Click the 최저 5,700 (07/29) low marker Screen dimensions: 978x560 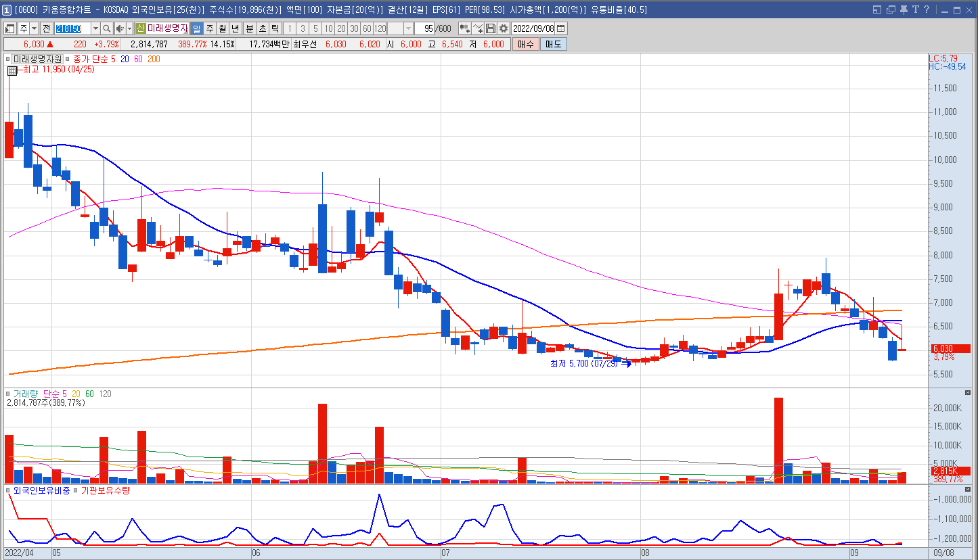(x=583, y=363)
